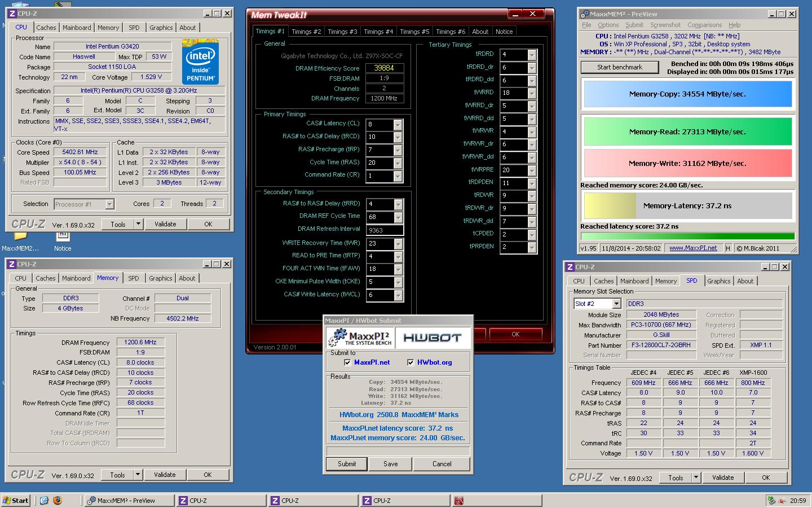The height and width of the screenshot is (508, 812).
Task: Open the DRAM REF Cycle Time dropdown
Action: click(x=398, y=217)
